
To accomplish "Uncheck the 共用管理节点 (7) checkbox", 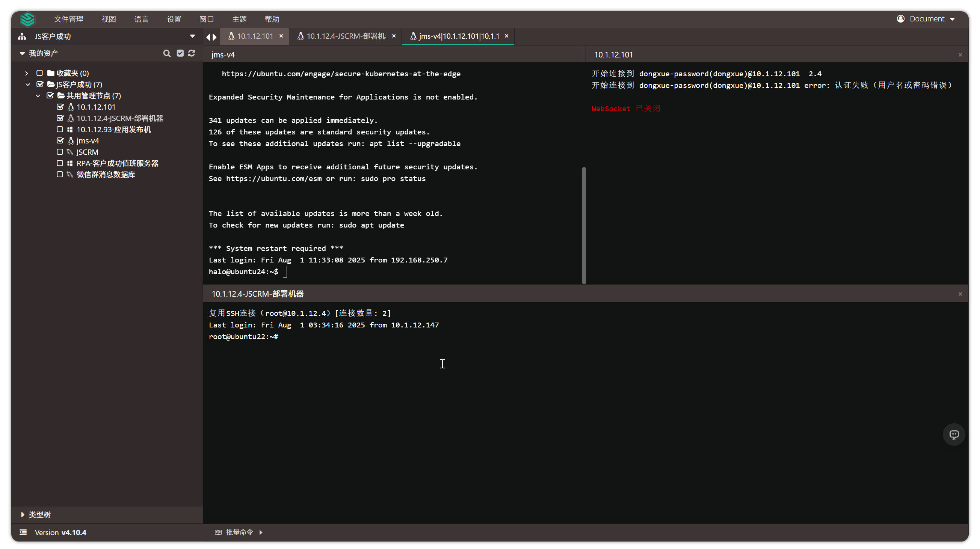I will click(50, 95).
